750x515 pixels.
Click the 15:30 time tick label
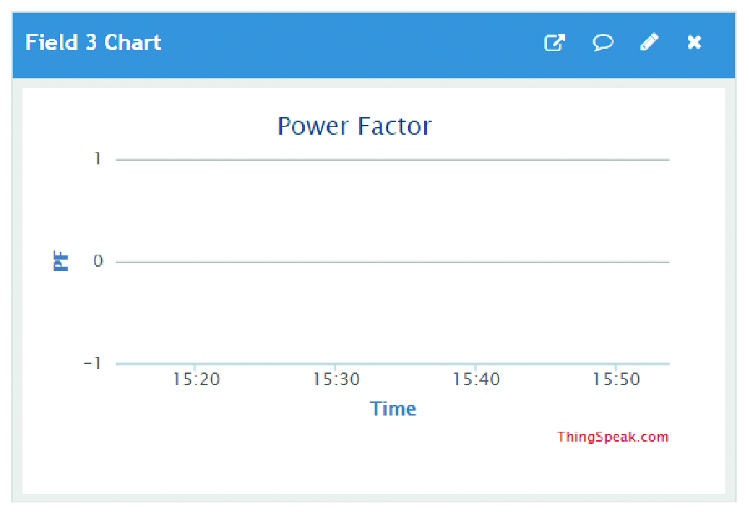[x=335, y=380]
